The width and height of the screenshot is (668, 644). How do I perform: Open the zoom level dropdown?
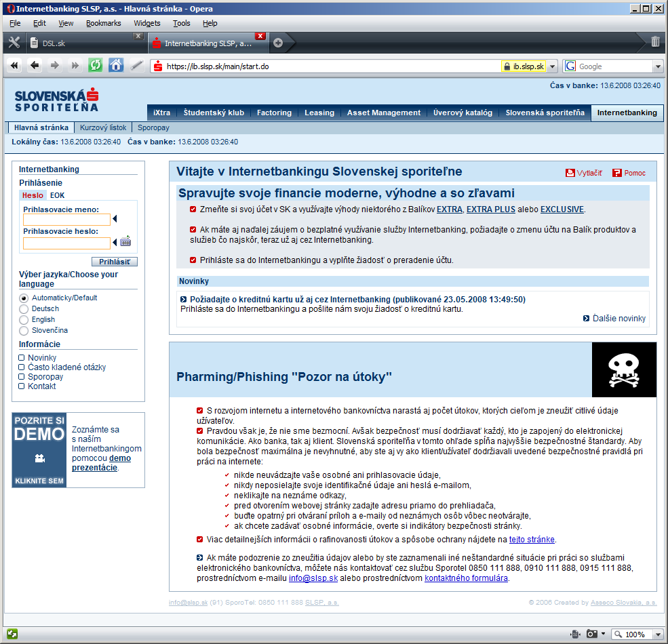659,635
